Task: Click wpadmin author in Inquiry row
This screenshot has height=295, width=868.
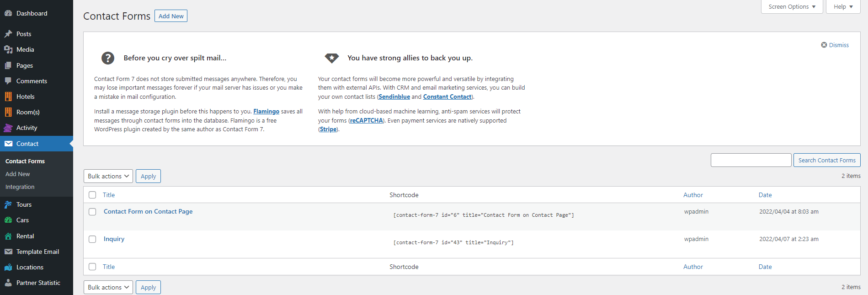Action: coord(696,239)
